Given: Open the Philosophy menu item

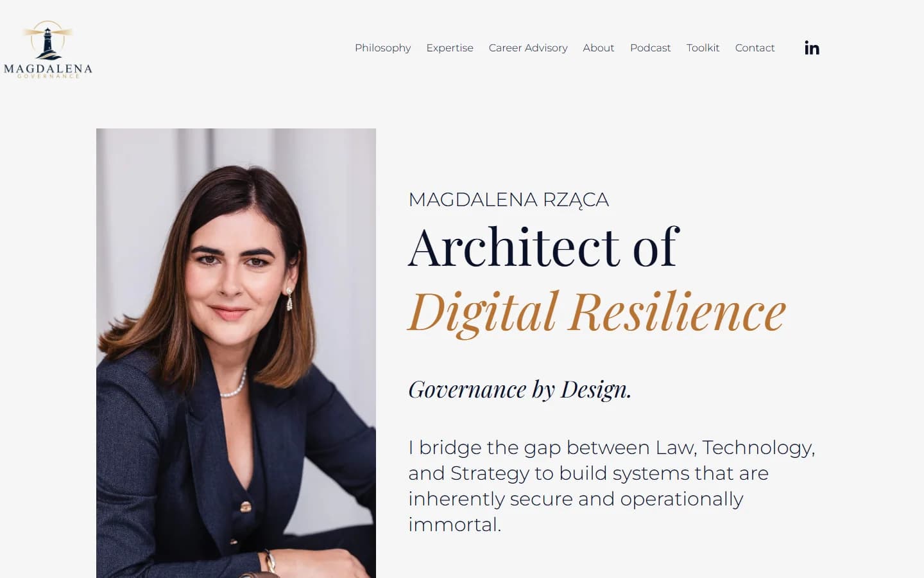Looking at the screenshot, I should pos(382,48).
